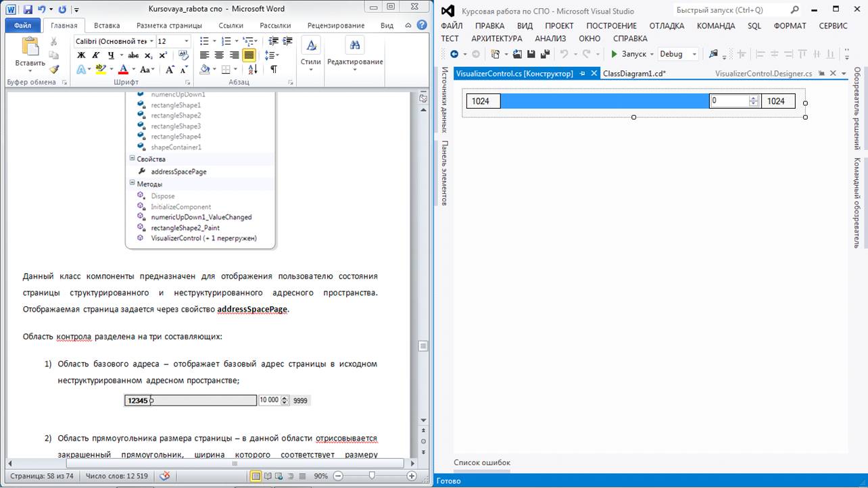Open the ClassDiagram1.cd* document tab

(x=634, y=74)
